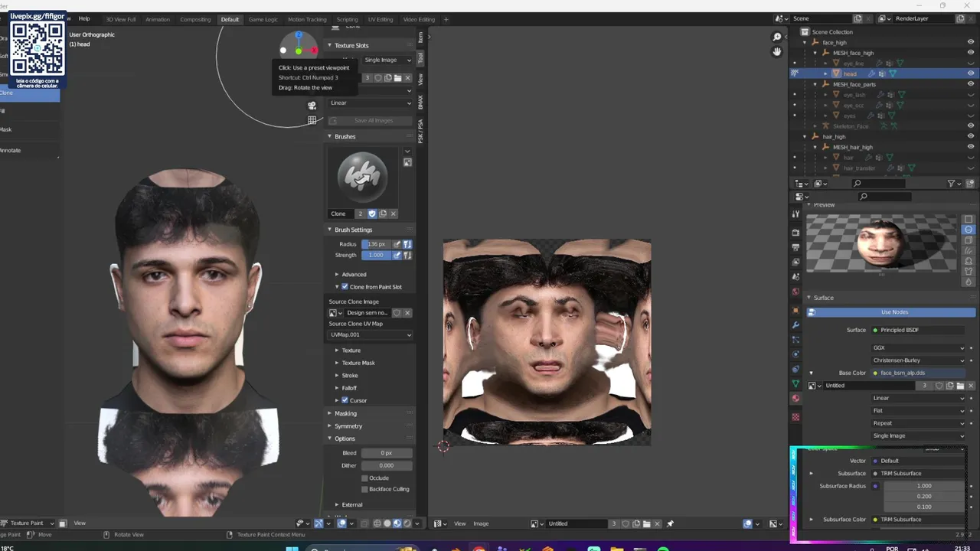
Task: Toggle unified Radius icon
Action: (407, 244)
